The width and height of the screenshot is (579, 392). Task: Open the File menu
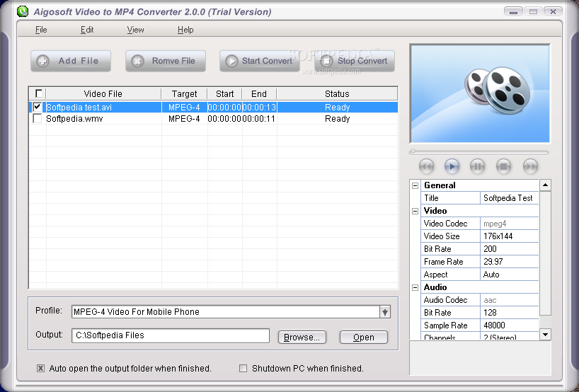41,30
